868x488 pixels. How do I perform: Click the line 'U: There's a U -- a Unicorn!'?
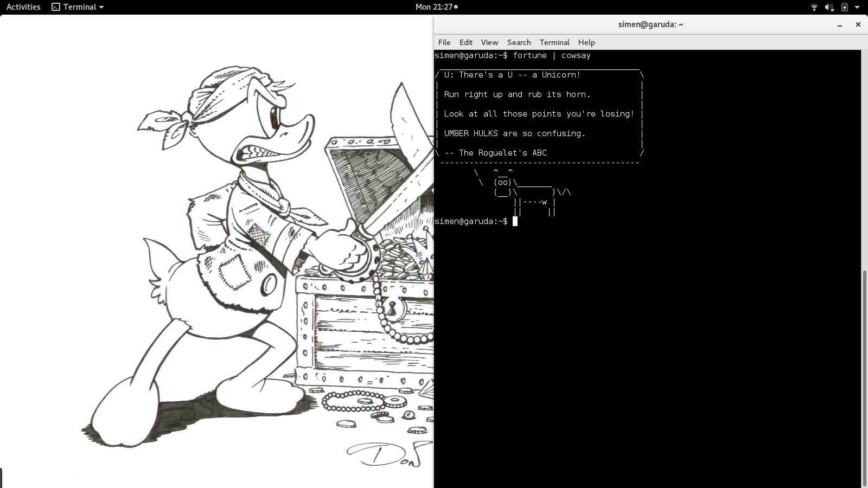click(512, 75)
